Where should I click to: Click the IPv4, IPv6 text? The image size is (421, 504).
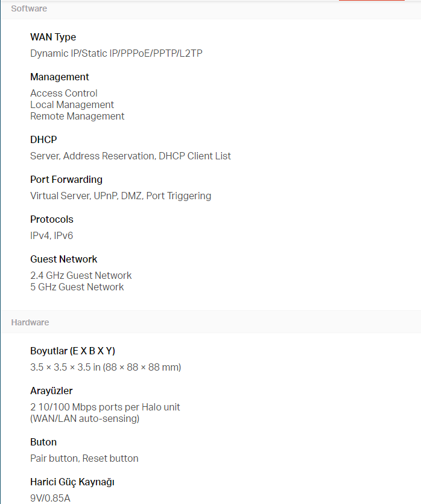tap(51, 236)
